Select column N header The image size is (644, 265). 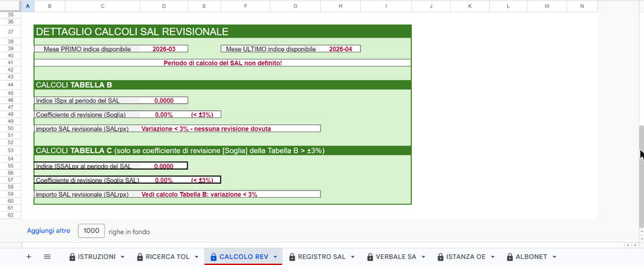(x=582, y=6)
